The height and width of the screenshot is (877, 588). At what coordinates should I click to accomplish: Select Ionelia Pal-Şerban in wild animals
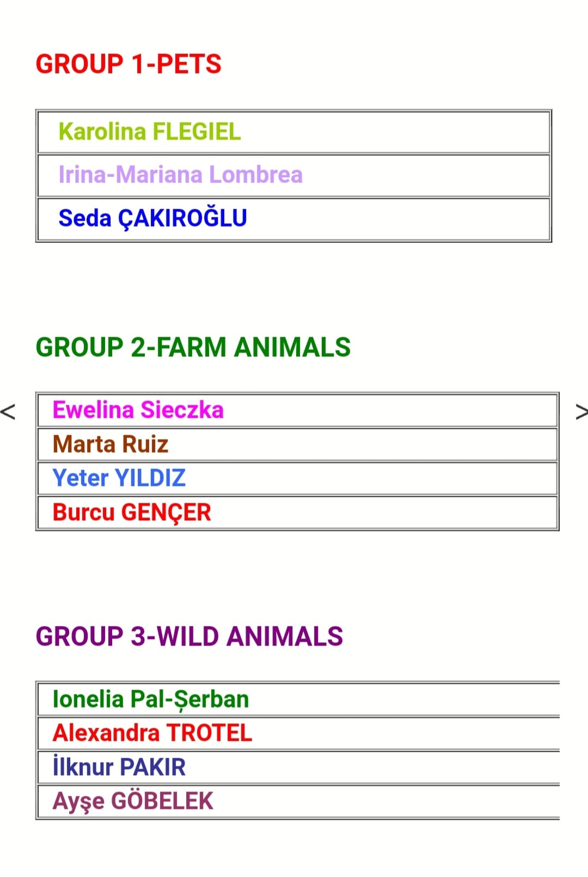pyautogui.click(x=151, y=699)
